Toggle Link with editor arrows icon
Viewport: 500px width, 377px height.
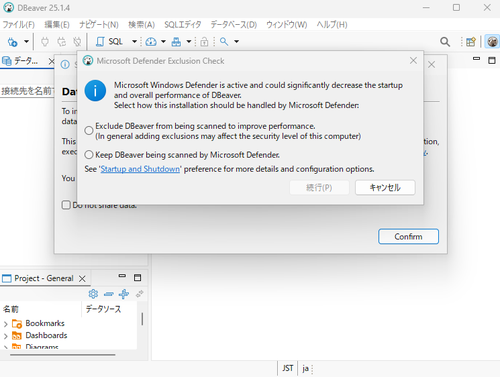139,294
